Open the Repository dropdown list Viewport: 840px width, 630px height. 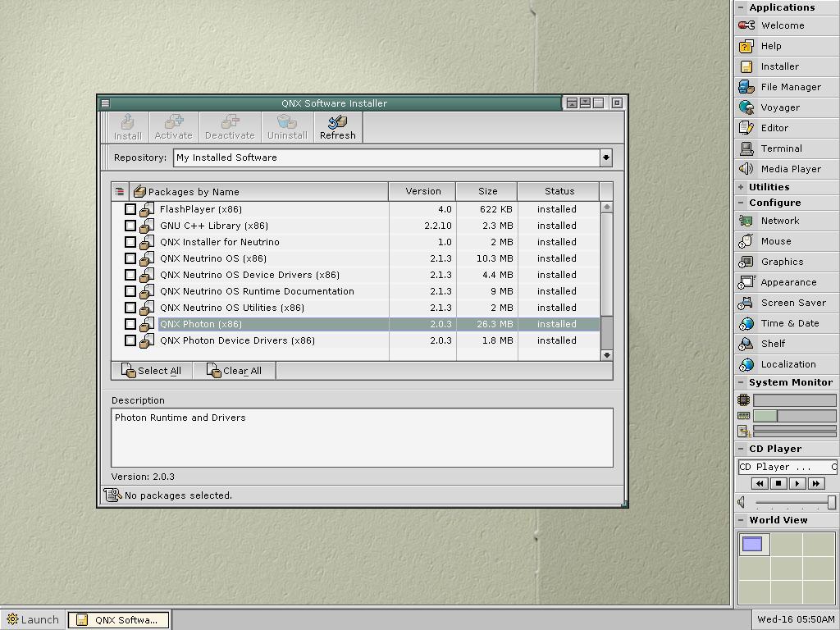tap(605, 157)
